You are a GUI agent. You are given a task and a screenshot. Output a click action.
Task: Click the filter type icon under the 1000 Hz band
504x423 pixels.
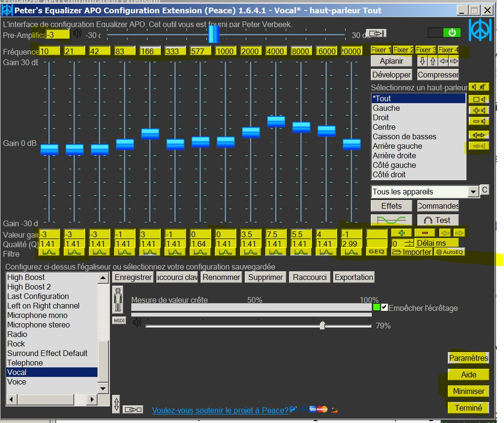point(225,253)
